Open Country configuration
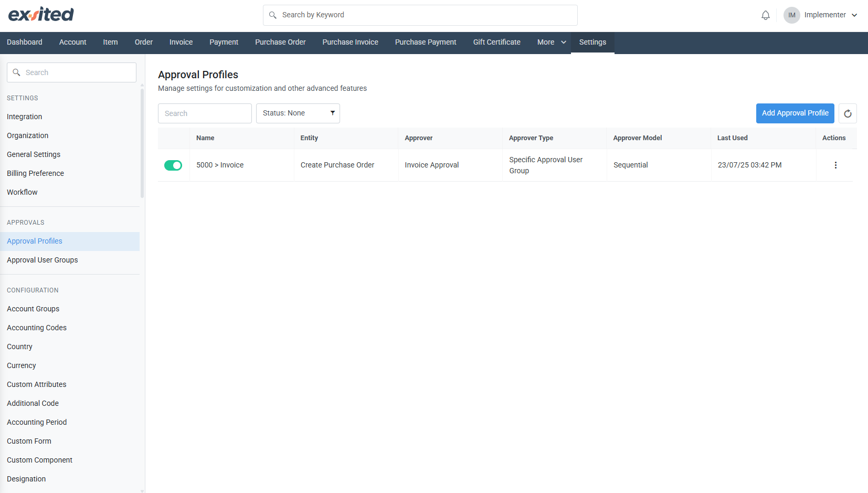 70,347
